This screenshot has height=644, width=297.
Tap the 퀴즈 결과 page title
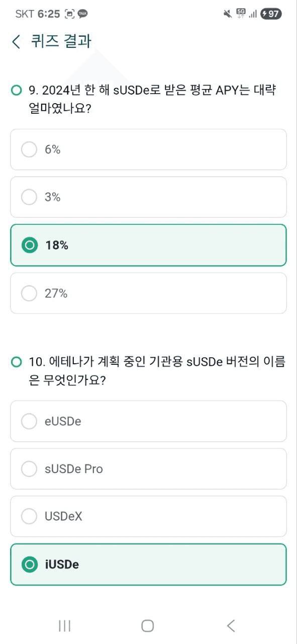click(61, 41)
